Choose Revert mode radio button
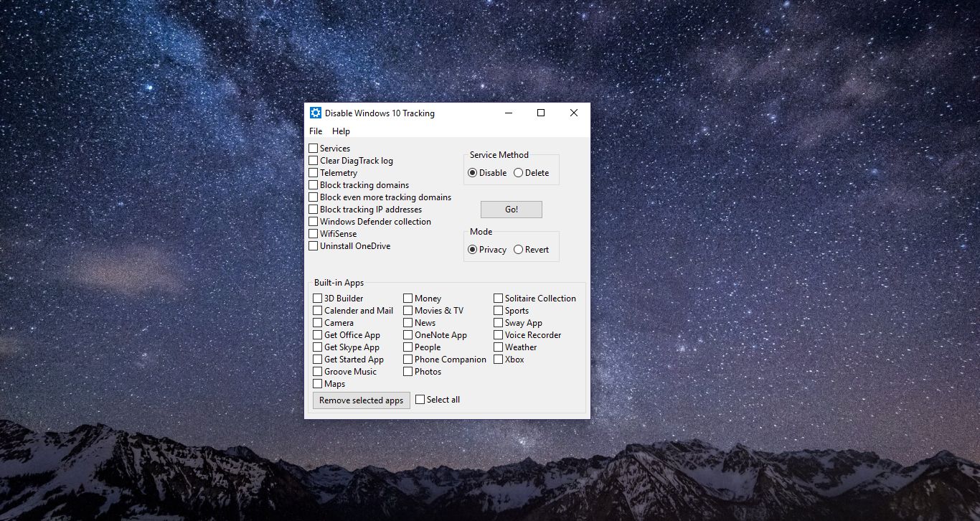 (518, 250)
